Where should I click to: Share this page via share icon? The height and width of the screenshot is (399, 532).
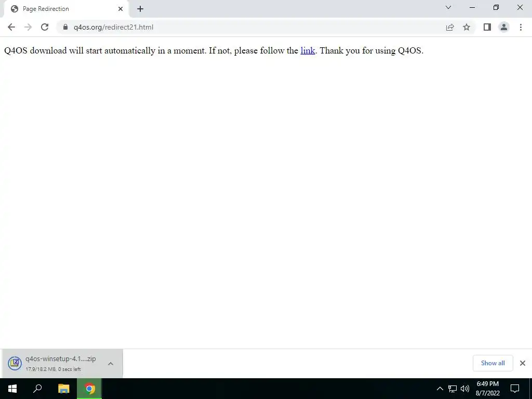coord(450,27)
